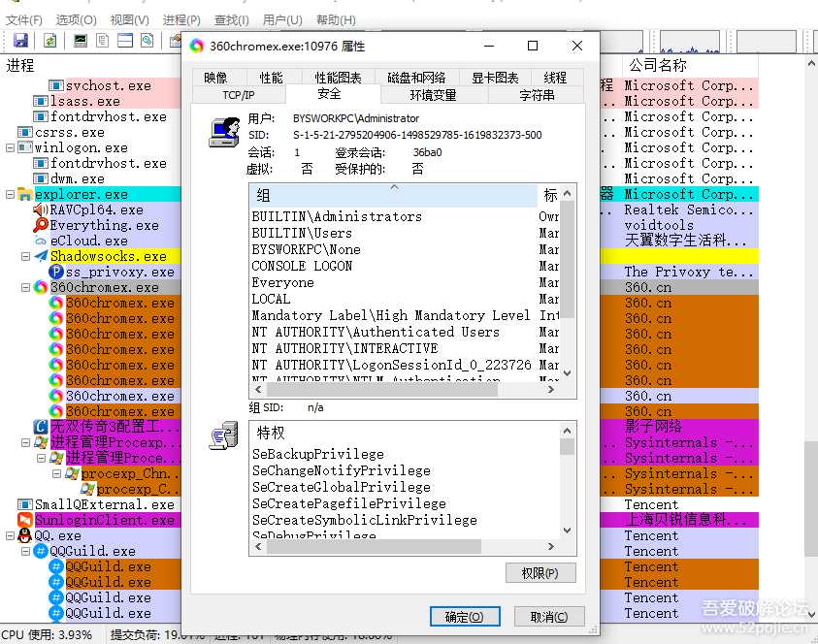This screenshot has width=818, height=644.
Task: Switch to the TCP/IP tab
Action: coord(237,96)
